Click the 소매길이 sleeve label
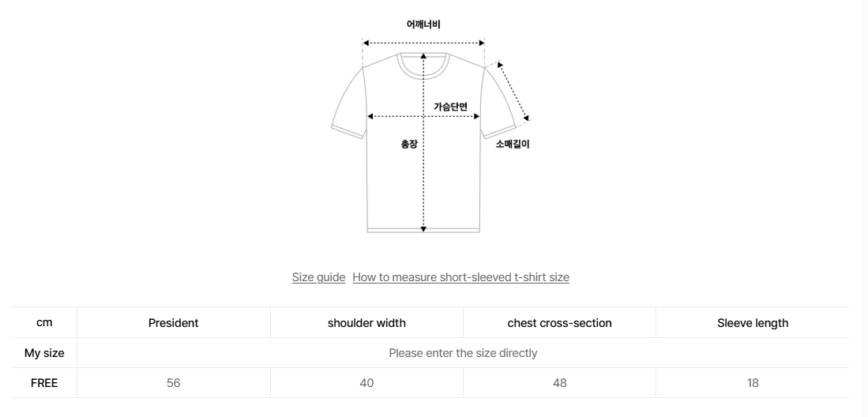Viewport: 868px width, 417px height. click(x=513, y=145)
